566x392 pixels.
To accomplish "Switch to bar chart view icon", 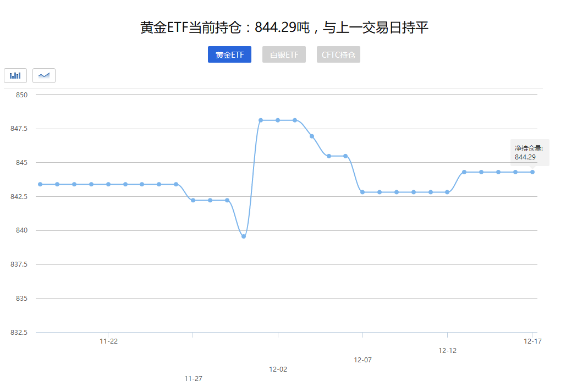I will coord(15,75).
